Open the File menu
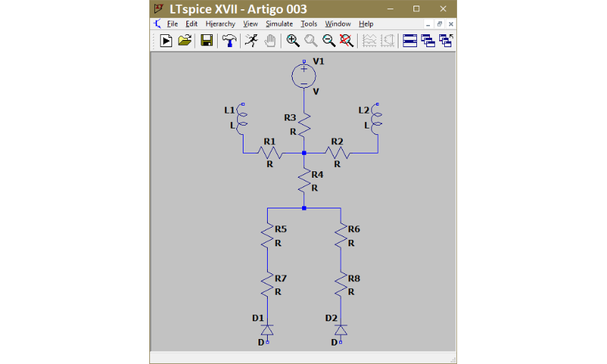This screenshot has width=607, height=364. pos(172,24)
